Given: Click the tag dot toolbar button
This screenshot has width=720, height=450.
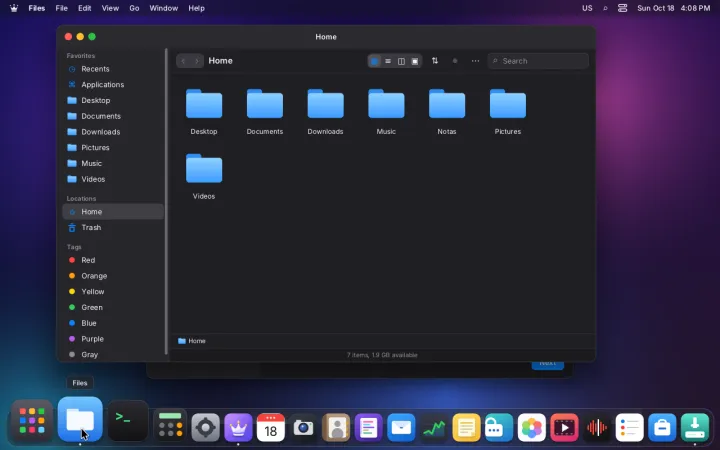Looking at the screenshot, I should 455,61.
